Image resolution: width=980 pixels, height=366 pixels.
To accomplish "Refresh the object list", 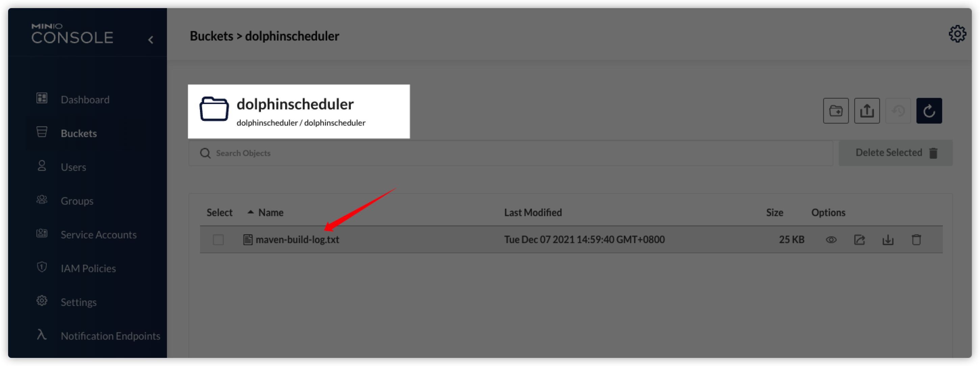I will [x=929, y=111].
